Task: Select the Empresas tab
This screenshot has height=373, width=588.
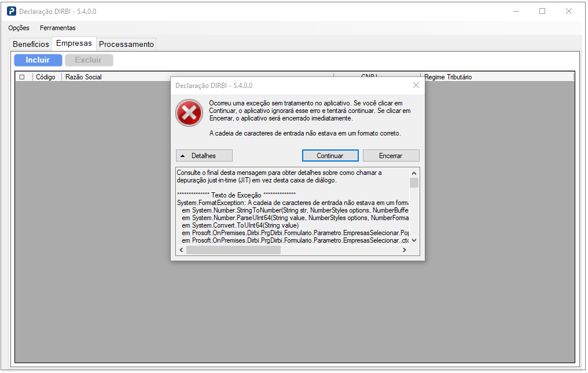Action: [74, 43]
